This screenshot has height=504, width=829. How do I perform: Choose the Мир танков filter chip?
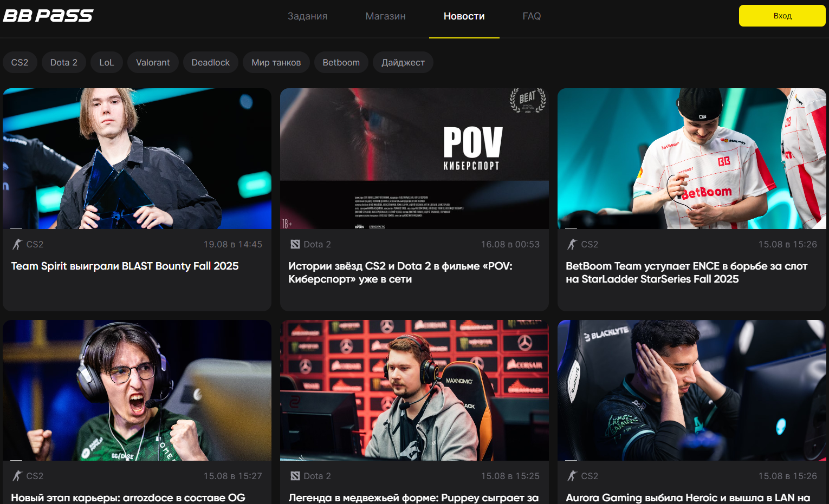(x=276, y=62)
